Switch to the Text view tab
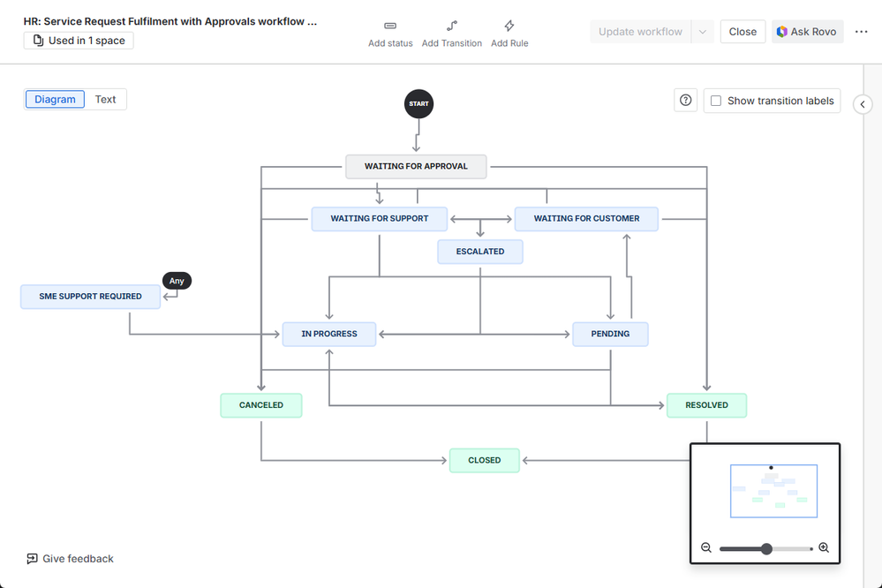The width and height of the screenshot is (882, 588). [105, 100]
